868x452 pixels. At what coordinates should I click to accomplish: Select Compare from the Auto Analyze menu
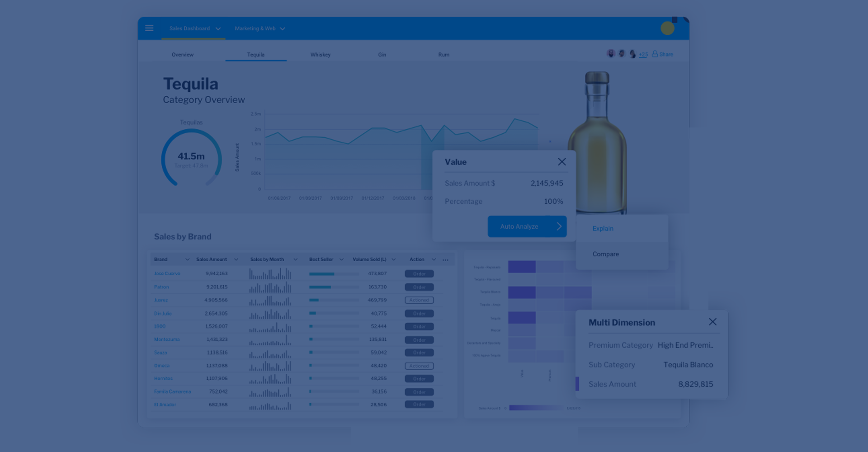(x=605, y=254)
